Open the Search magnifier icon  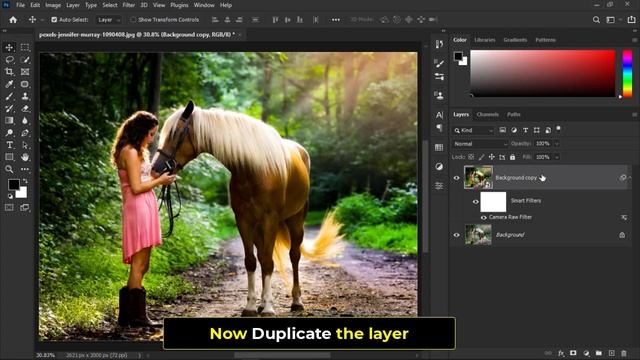click(596, 20)
